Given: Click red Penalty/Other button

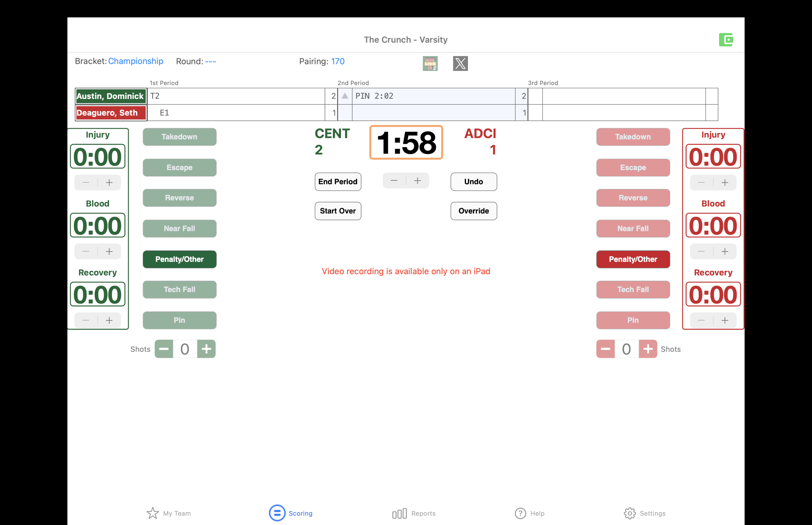Looking at the screenshot, I should pos(633,259).
